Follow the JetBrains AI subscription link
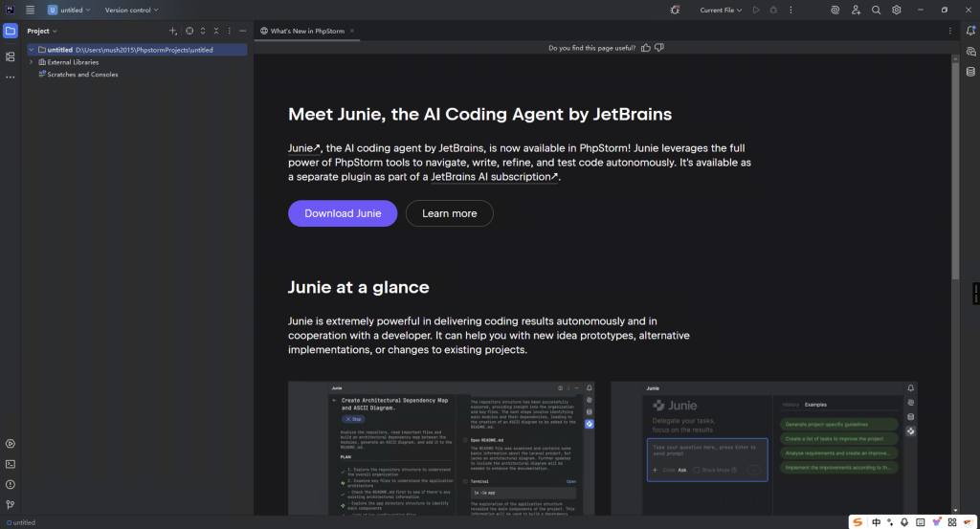The width and height of the screenshot is (980, 529). [495, 177]
